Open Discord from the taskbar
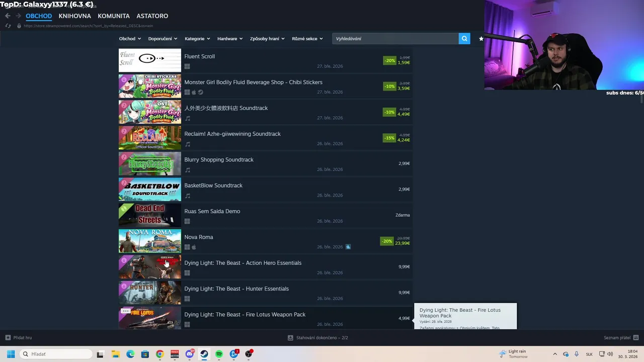Screen dimensions: 644x362 click(190, 354)
